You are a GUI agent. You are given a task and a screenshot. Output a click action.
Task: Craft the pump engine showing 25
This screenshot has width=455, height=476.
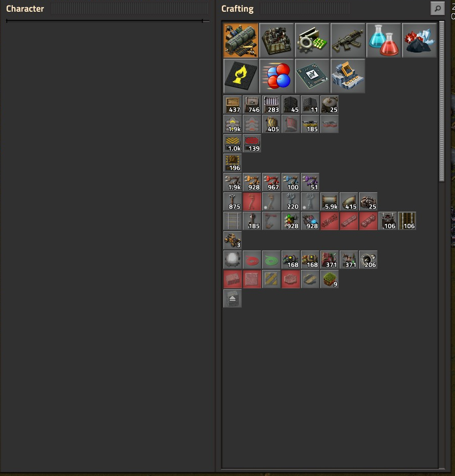[x=368, y=202]
